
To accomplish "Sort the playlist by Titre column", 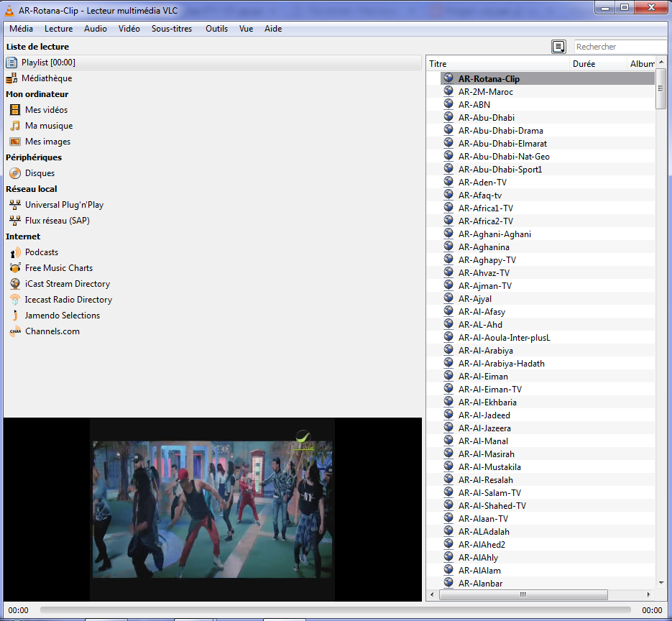I will tap(497, 64).
